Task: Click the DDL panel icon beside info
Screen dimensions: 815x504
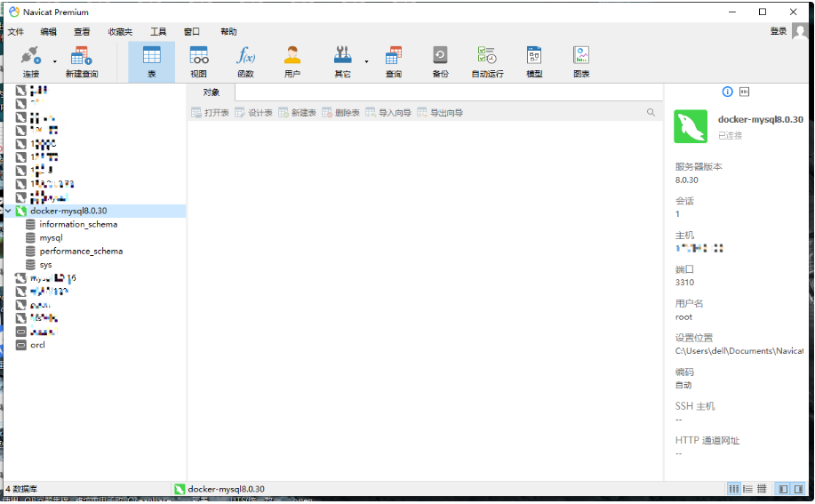Action: pyautogui.click(x=744, y=92)
